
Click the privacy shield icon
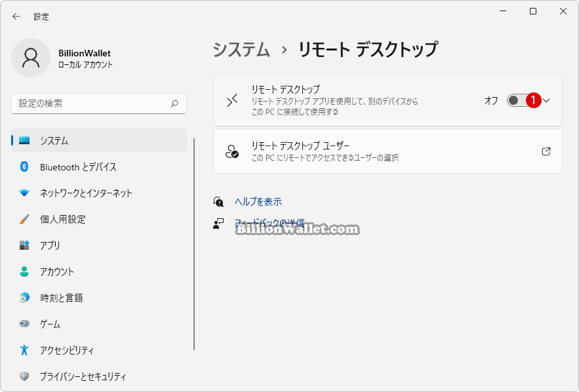24,376
